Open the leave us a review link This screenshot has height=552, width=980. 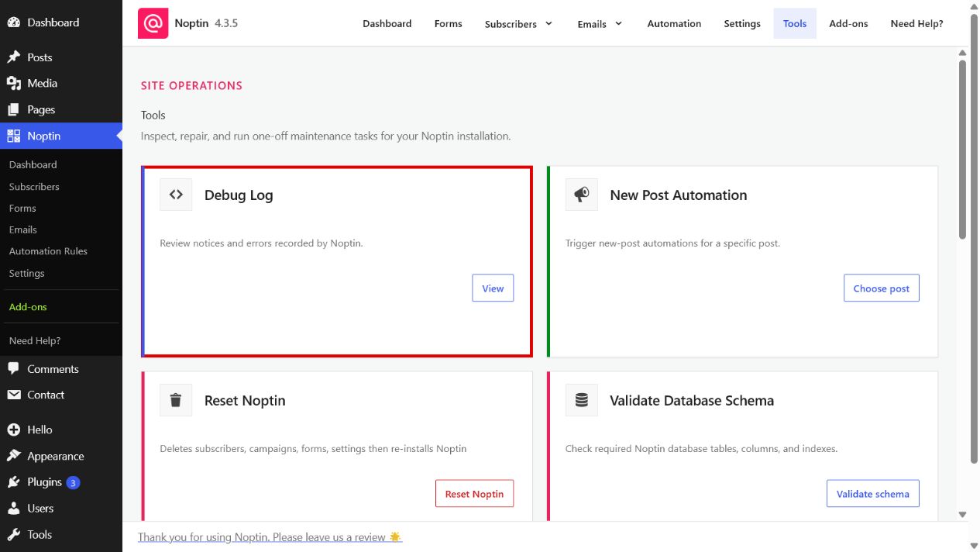pos(270,536)
